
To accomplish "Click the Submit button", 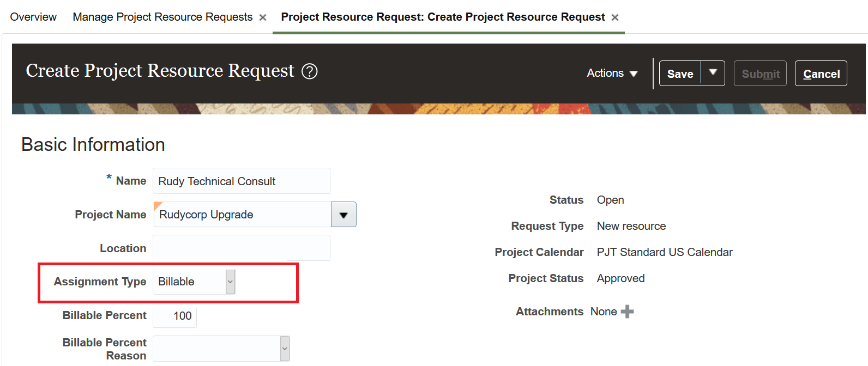I will coord(760,74).
